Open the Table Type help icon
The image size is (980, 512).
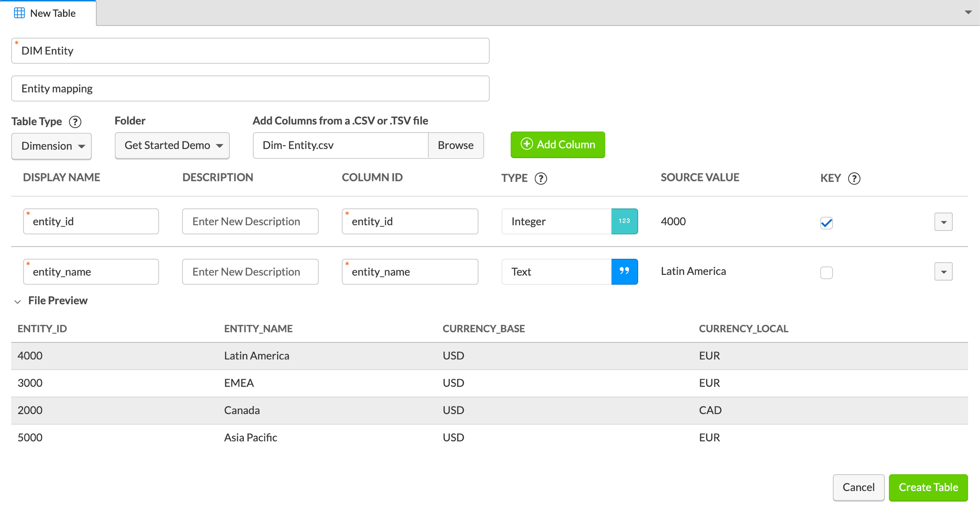75,122
